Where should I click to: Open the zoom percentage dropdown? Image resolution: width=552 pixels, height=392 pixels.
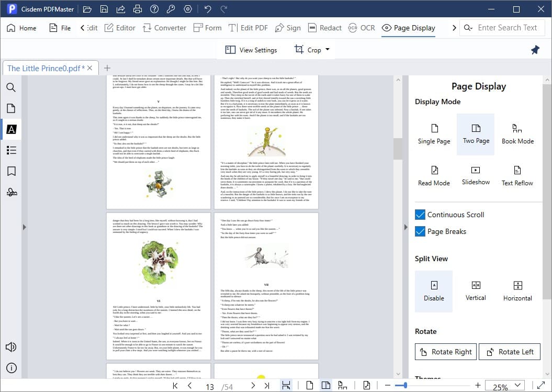click(517, 385)
